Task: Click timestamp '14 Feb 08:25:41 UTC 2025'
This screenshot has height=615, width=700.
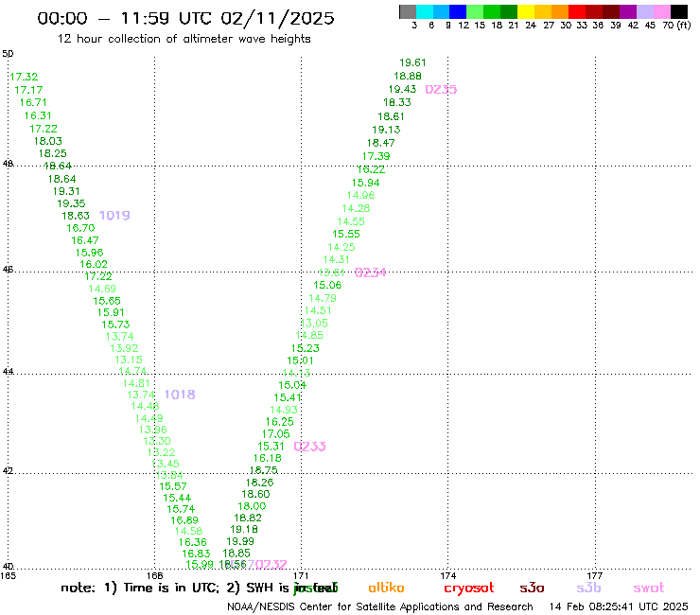Action: (619, 606)
